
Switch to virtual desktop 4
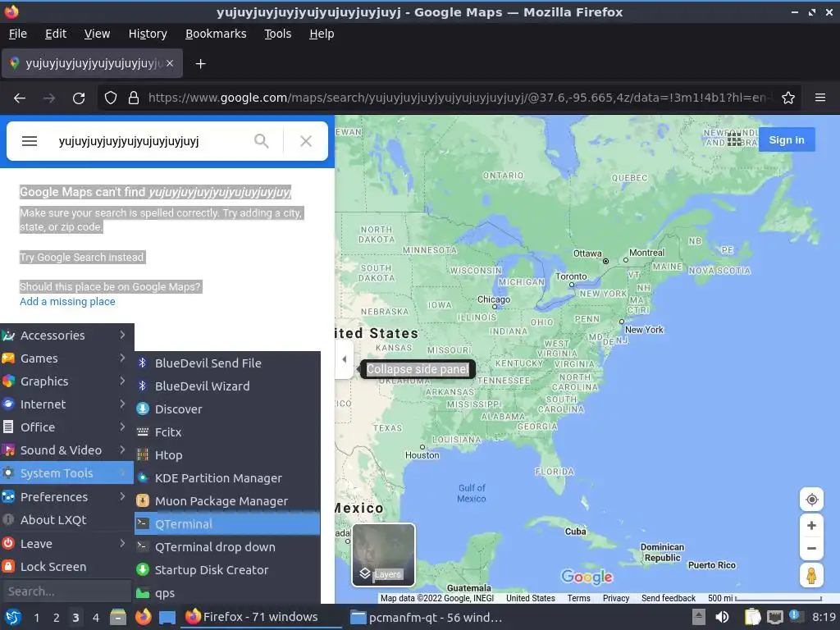(x=95, y=618)
